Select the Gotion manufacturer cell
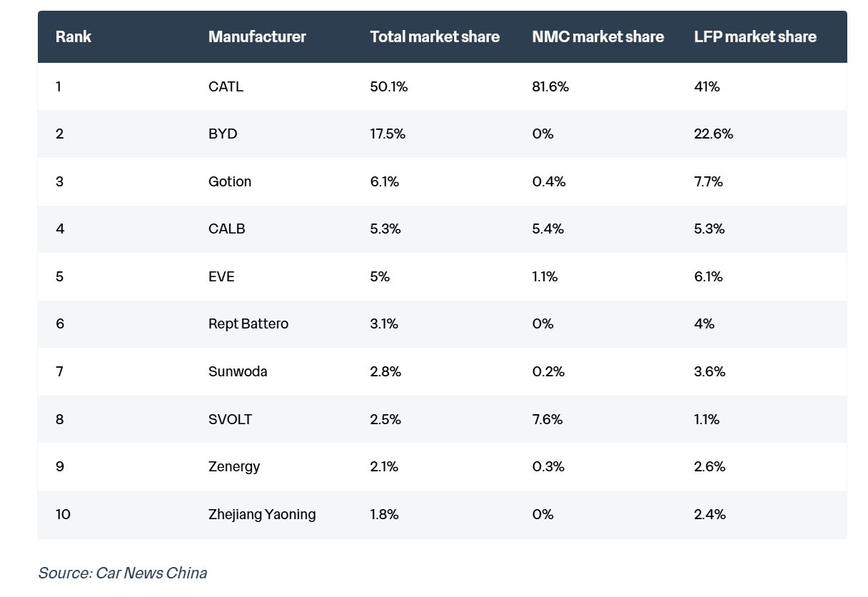 point(230,181)
